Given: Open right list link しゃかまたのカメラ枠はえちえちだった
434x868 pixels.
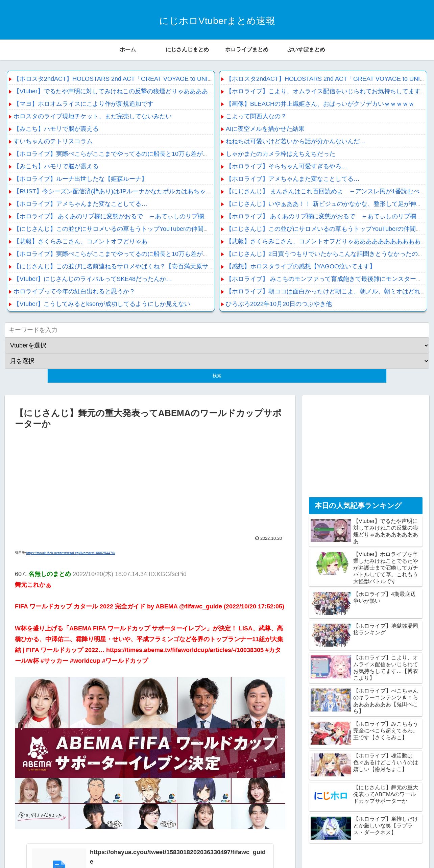Looking at the screenshot, I should 281,154.
